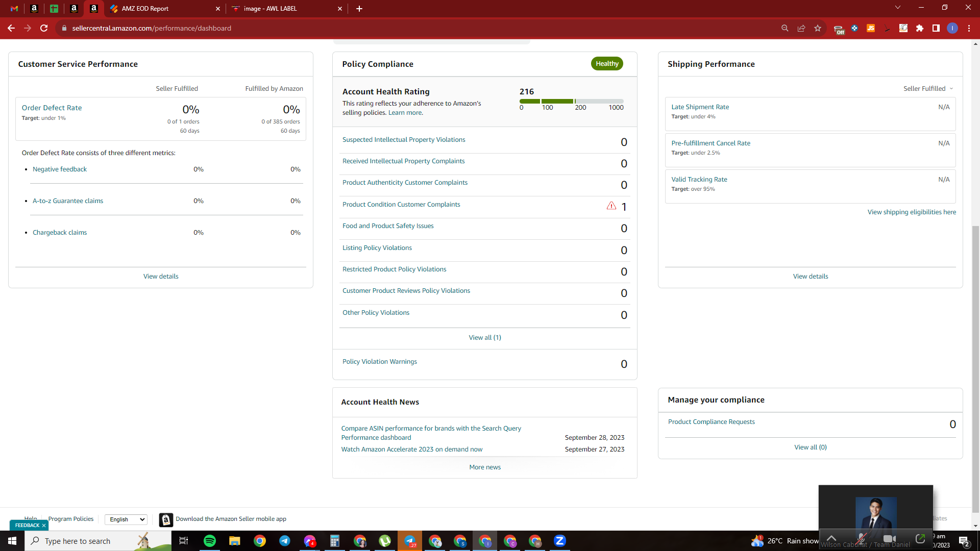View details of Shipping Performance
The height and width of the screenshot is (551, 980).
(x=811, y=277)
